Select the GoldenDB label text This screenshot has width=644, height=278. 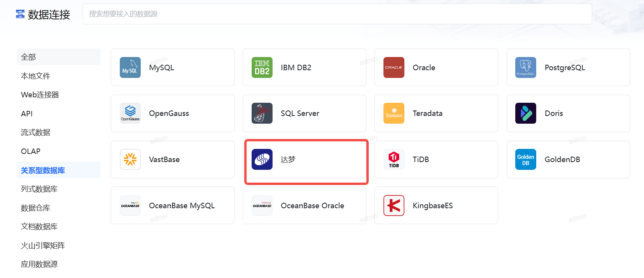562,159
